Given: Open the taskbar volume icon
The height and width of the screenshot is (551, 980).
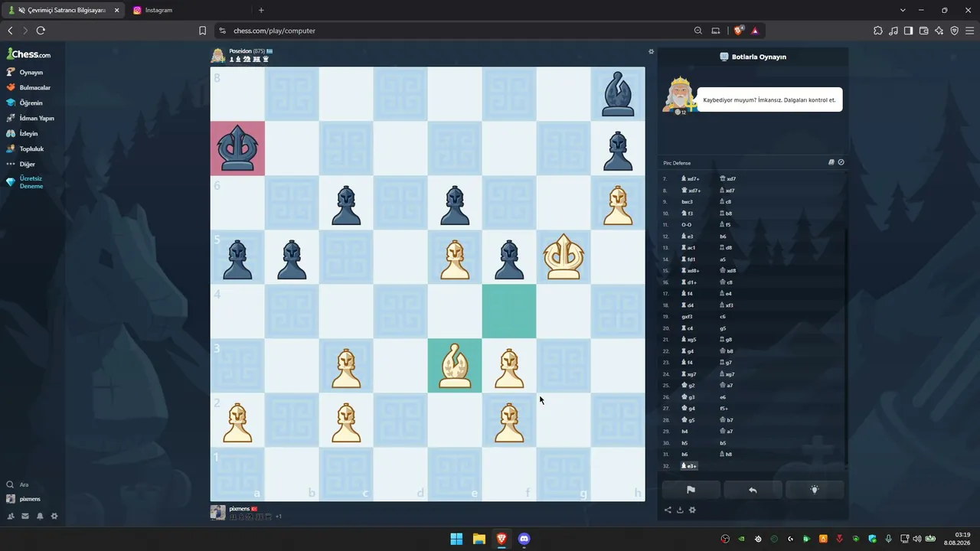Looking at the screenshot, I should tap(917, 539).
